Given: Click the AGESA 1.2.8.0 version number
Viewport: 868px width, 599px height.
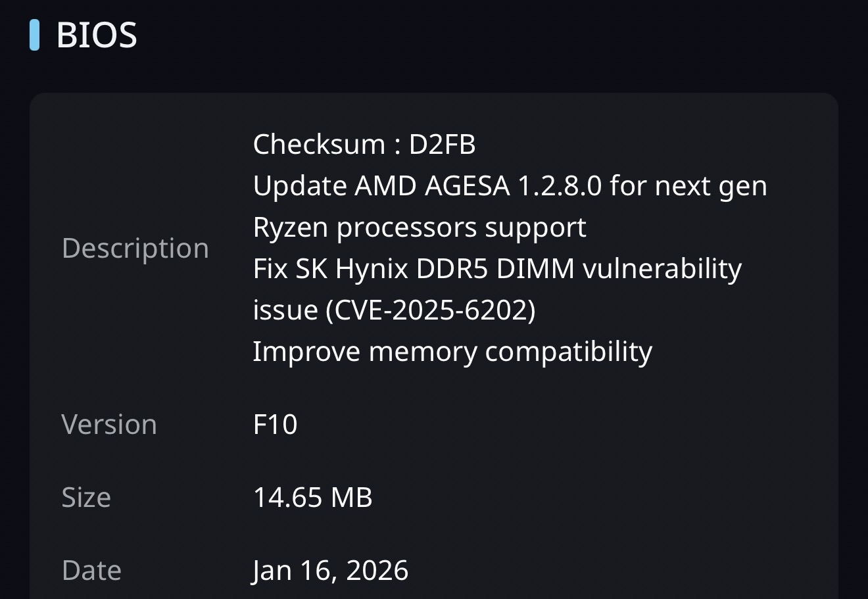Looking at the screenshot, I should tap(559, 186).
